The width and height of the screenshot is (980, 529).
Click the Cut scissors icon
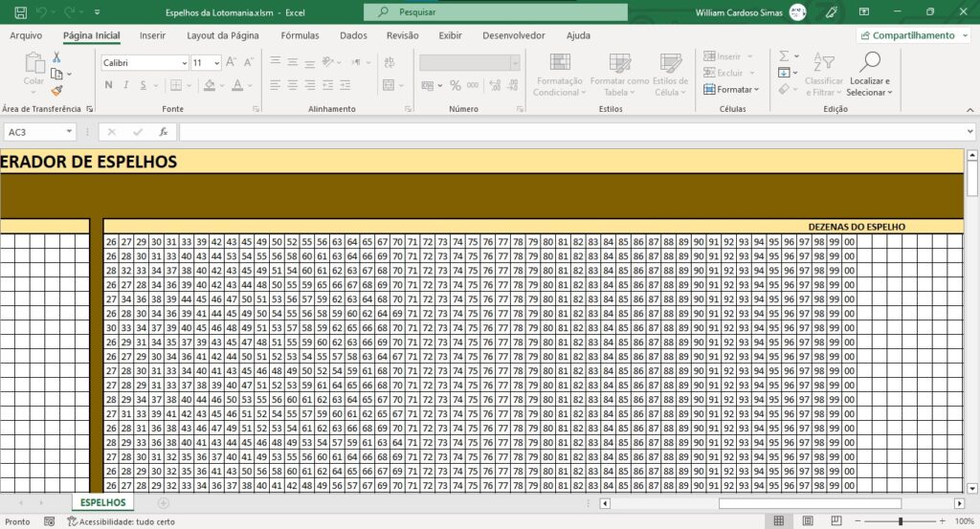pos(56,57)
